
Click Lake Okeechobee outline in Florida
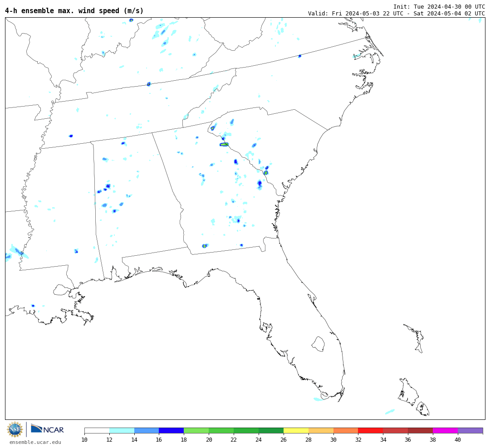coord(318,344)
